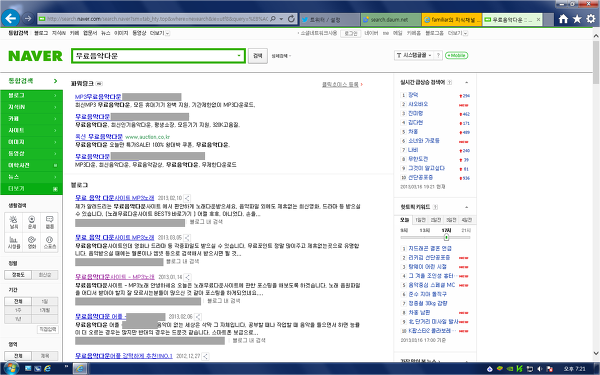Click the page vertical scrollbar down arrow

point(596,354)
